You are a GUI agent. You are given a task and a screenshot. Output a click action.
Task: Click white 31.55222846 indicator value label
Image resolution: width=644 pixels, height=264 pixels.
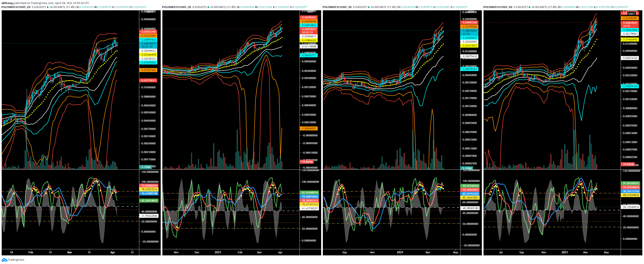click(x=149, y=216)
